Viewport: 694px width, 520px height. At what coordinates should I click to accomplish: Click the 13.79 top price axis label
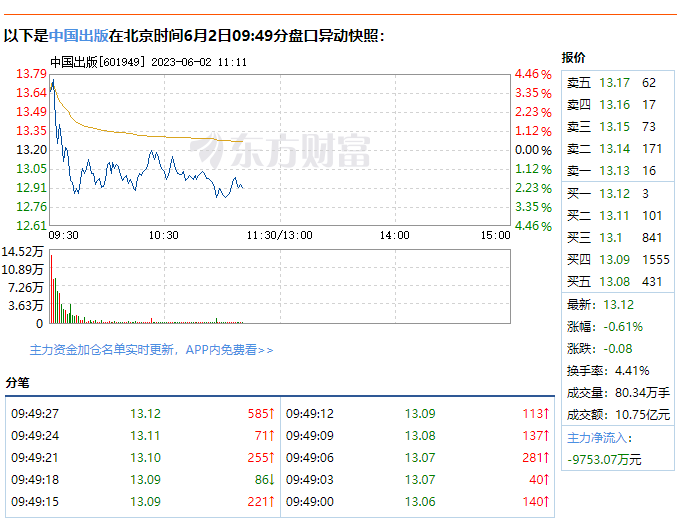[x=31, y=74]
